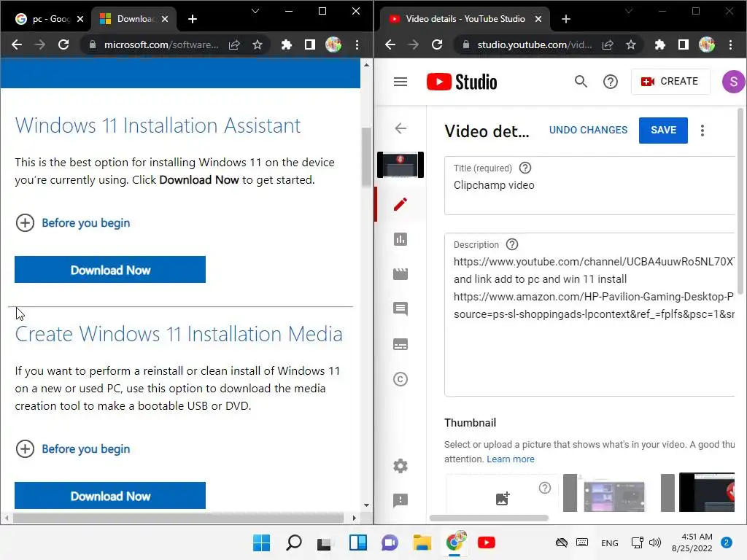Click the Microsoft page vertical scrollbar thumb
Image resolution: width=747 pixels, height=560 pixels.
pyautogui.click(x=366, y=157)
